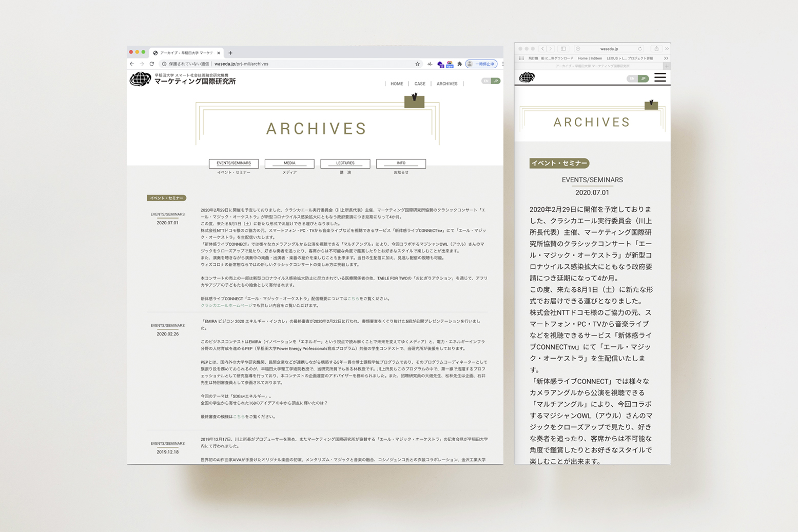Image resolution: width=798 pixels, height=532 pixels.
Task: Open the CASE menu item
Action: pyautogui.click(x=420, y=84)
